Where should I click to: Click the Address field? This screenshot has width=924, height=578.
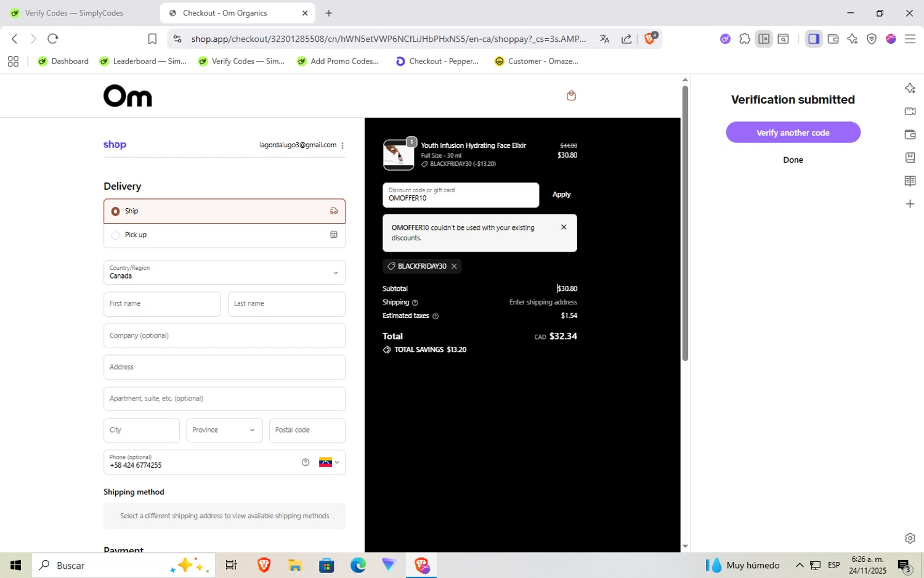point(224,367)
